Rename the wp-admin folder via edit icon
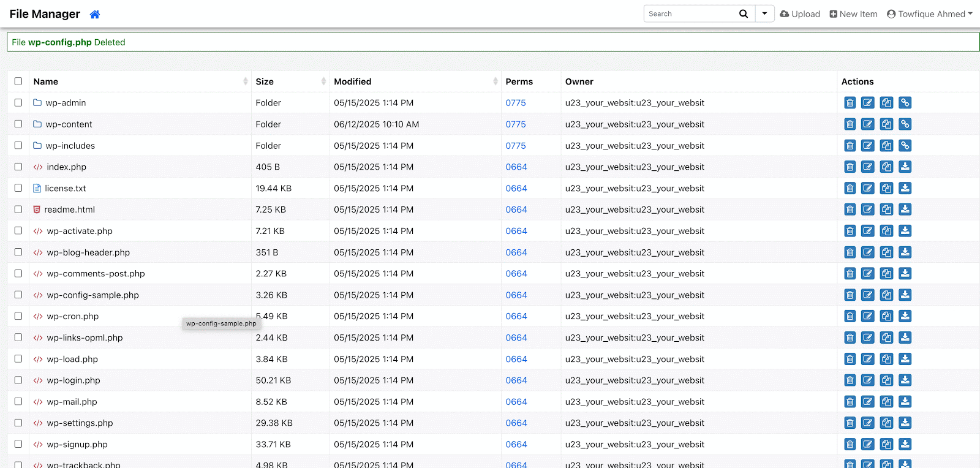Viewport: 980px width, 468px height. [868, 103]
